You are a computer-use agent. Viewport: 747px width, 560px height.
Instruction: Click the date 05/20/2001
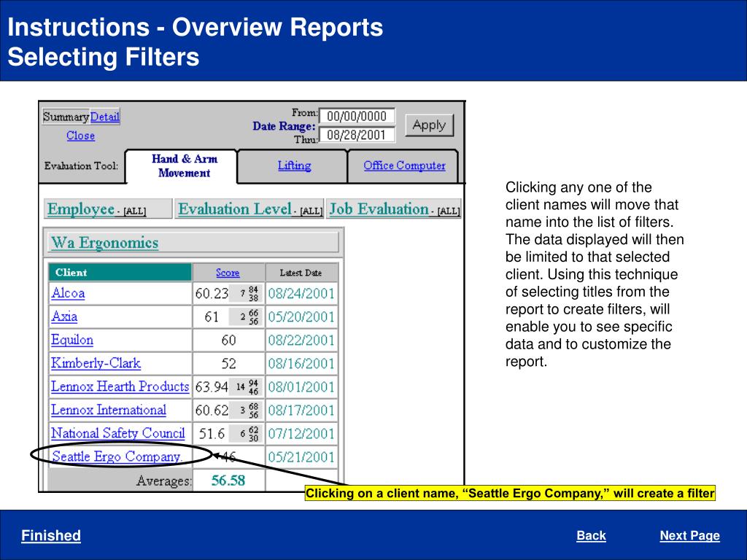(301, 316)
